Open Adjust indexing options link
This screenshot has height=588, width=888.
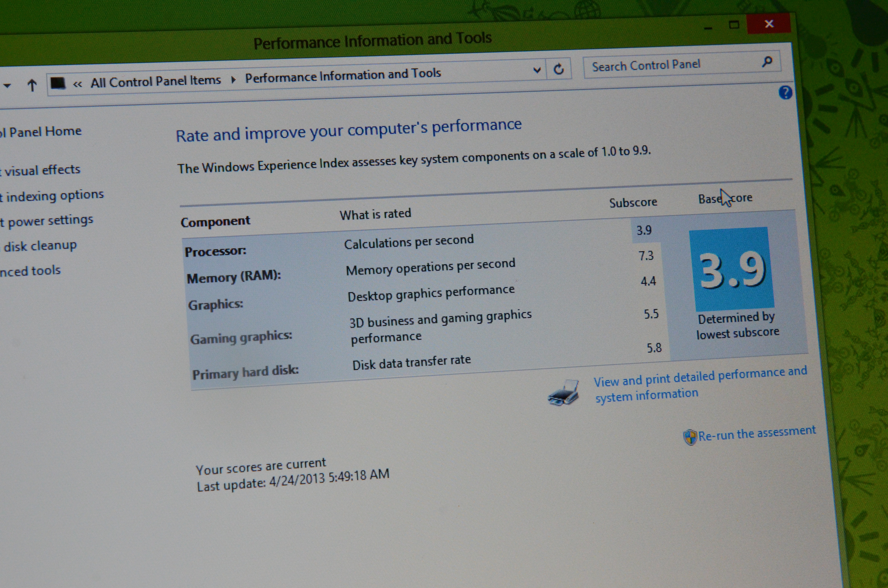click(52, 196)
